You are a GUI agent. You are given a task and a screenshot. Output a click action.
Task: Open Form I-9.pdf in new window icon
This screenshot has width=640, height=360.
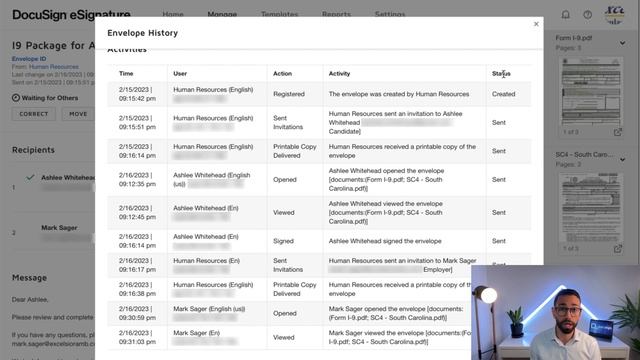(618, 132)
